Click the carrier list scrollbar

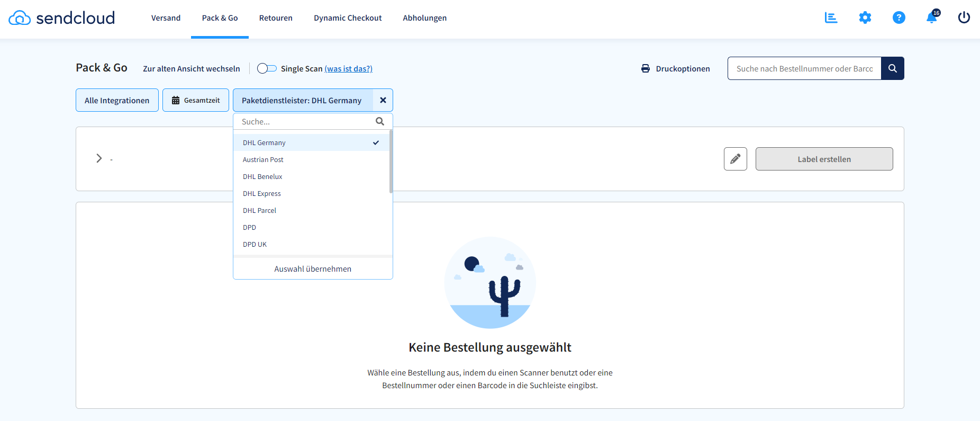click(391, 162)
